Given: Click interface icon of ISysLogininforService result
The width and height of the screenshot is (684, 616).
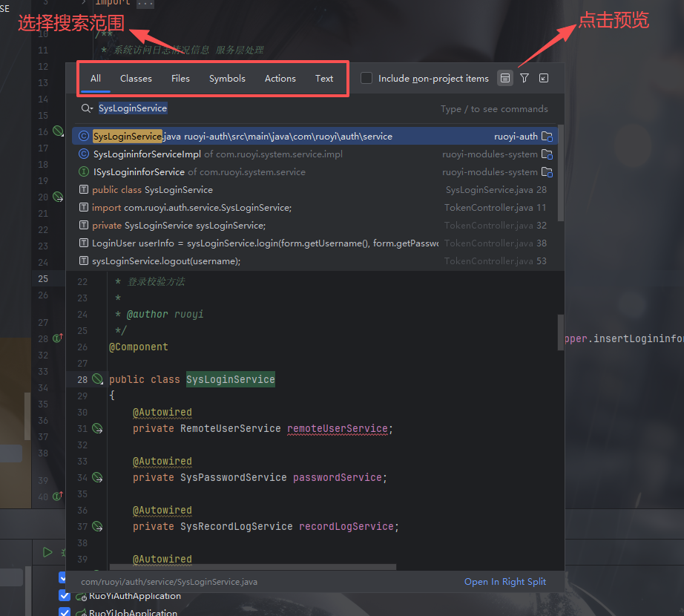Looking at the screenshot, I should 84,172.
